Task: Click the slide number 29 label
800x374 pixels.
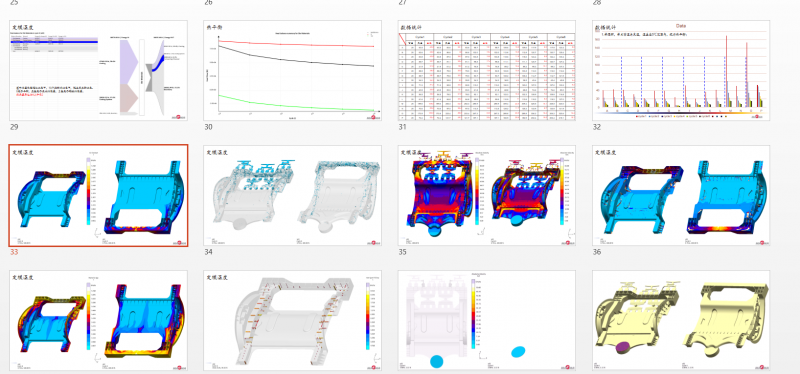Action: click(14, 127)
